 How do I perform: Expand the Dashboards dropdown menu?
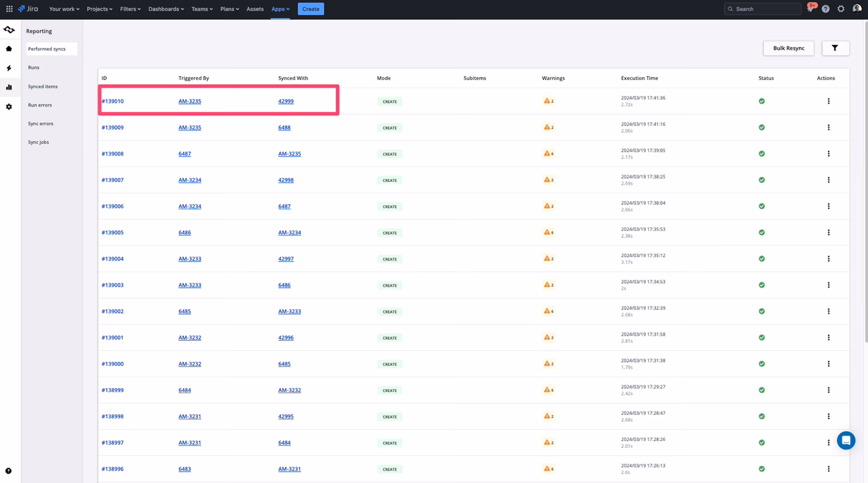point(166,9)
